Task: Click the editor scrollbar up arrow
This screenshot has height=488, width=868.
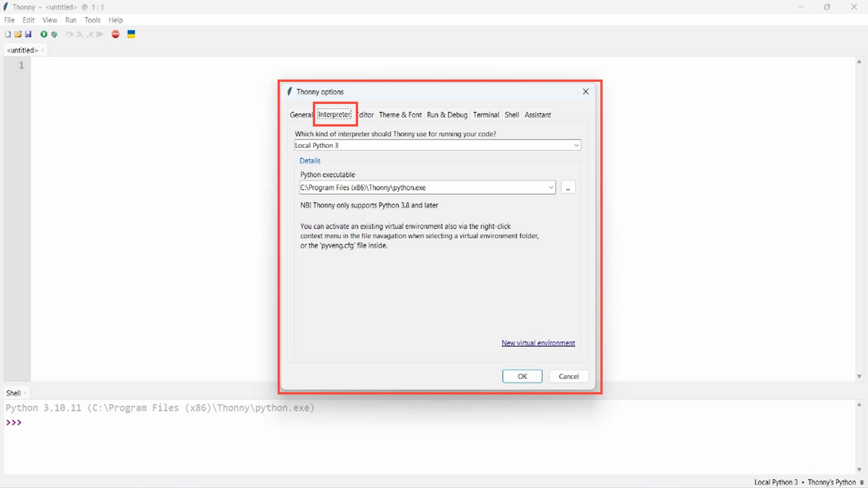Action: click(859, 61)
